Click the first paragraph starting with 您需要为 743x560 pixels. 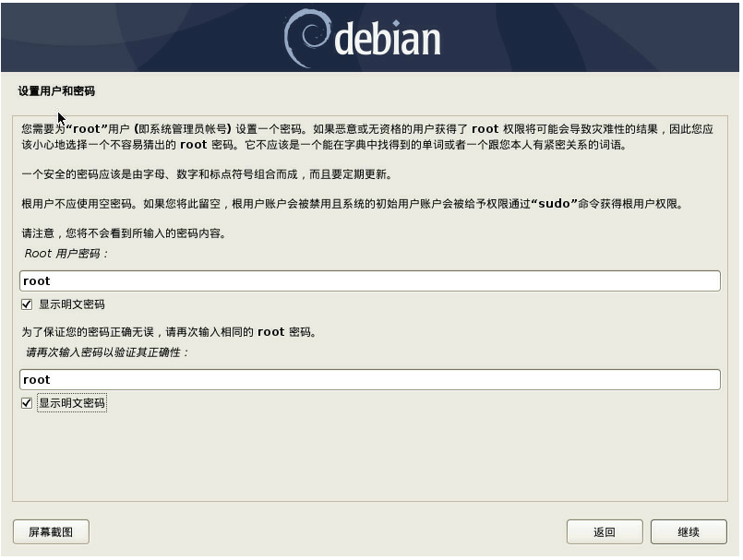pos(367,137)
